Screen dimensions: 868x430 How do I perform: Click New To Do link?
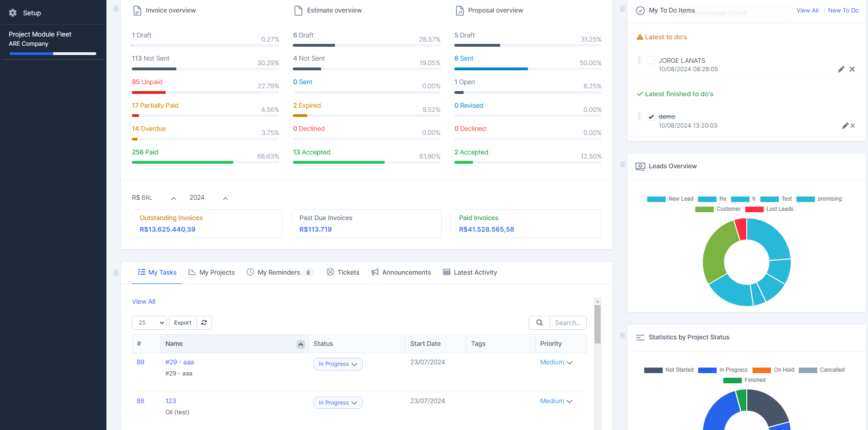[x=843, y=11]
